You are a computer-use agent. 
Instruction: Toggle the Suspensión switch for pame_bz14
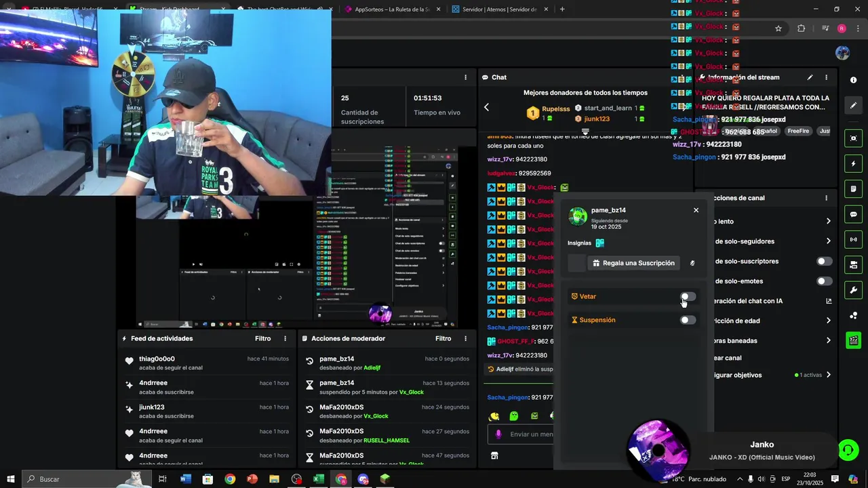(688, 320)
